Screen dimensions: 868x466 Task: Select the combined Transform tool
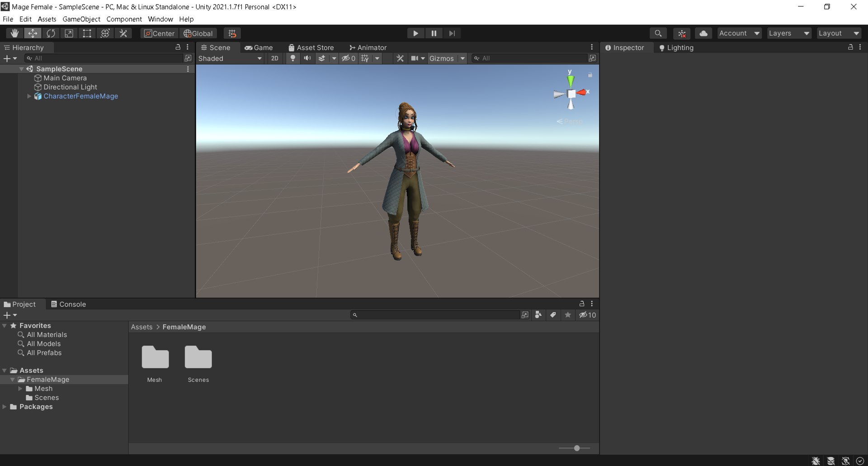coord(105,33)
